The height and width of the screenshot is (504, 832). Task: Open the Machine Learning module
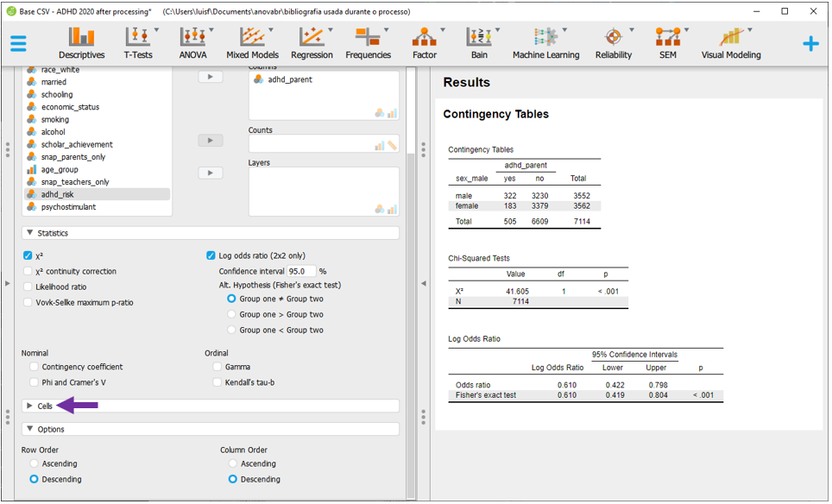click(x=545, y=42)
